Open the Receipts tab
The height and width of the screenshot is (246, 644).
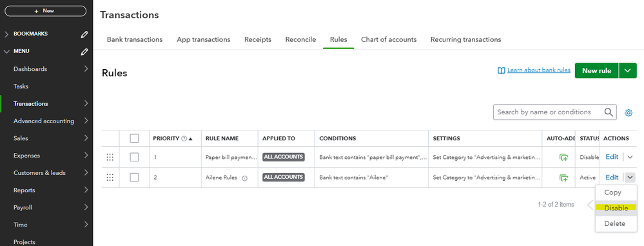(257, 39)
